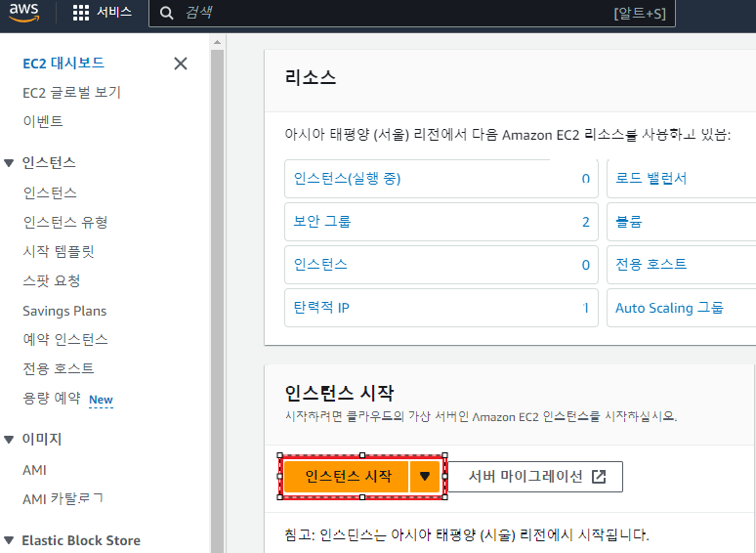
Task: Open 시작 템플릿 in sidebar
Action: coord(59,251)
